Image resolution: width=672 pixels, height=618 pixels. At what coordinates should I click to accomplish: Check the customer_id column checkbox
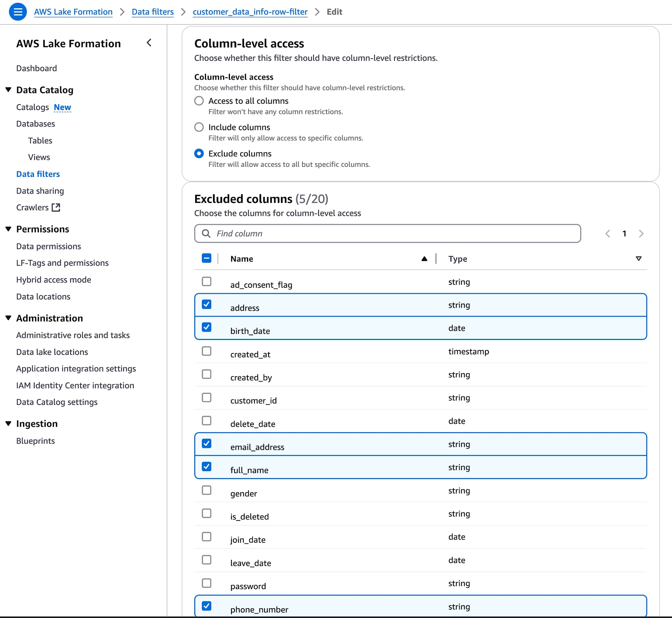(x=207, y=397)
